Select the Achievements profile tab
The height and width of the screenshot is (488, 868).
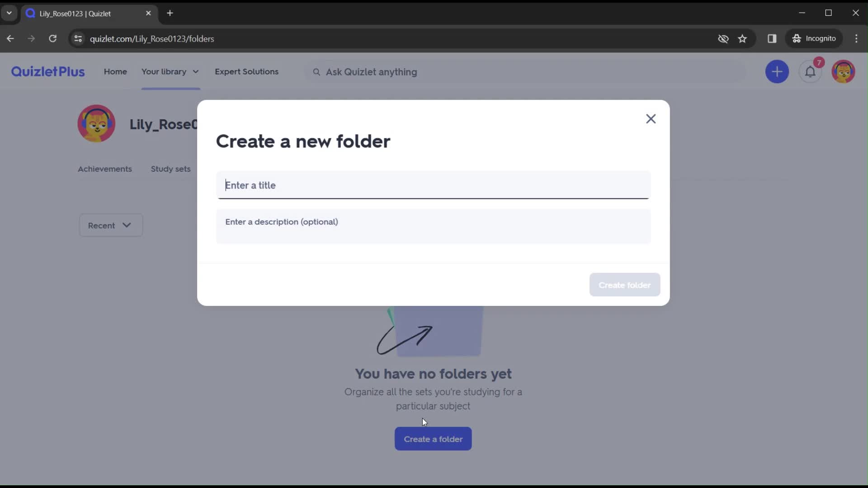tap(105, 169)
